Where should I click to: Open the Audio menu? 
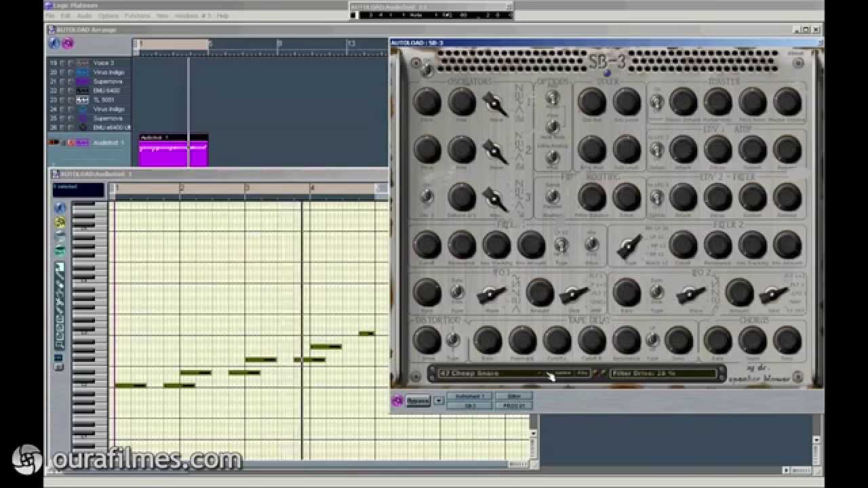[84, 16]
